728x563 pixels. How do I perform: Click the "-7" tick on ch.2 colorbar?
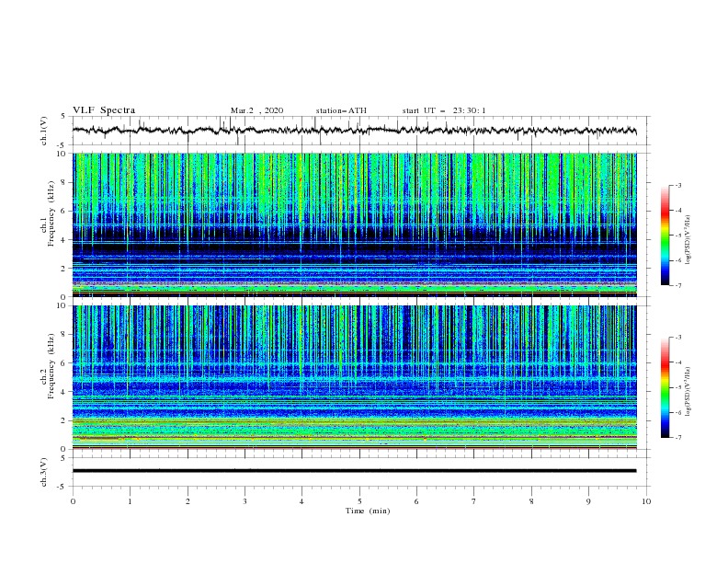[x=677, y=438]
